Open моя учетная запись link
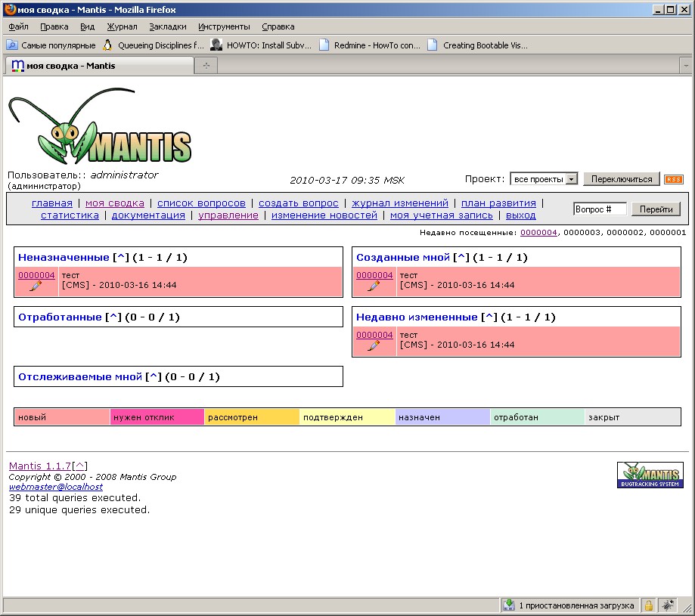The image size is (695, 616). pos(442,215)
